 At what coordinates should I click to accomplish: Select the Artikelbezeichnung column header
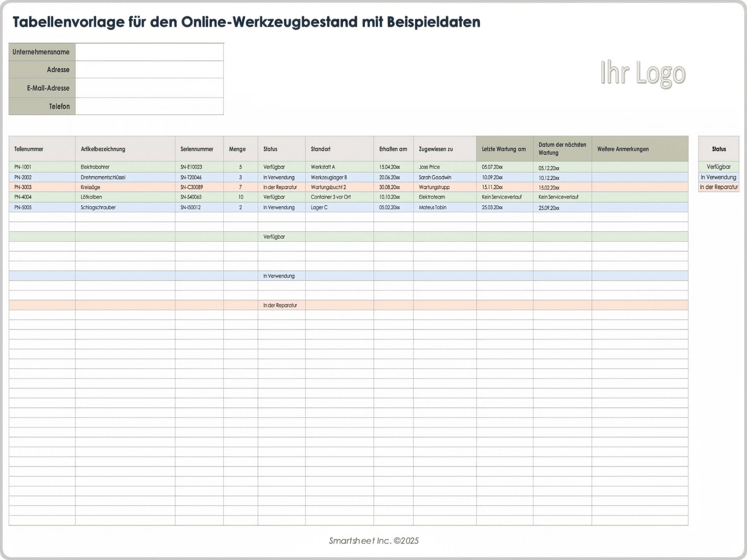click(x=125, y=149)
